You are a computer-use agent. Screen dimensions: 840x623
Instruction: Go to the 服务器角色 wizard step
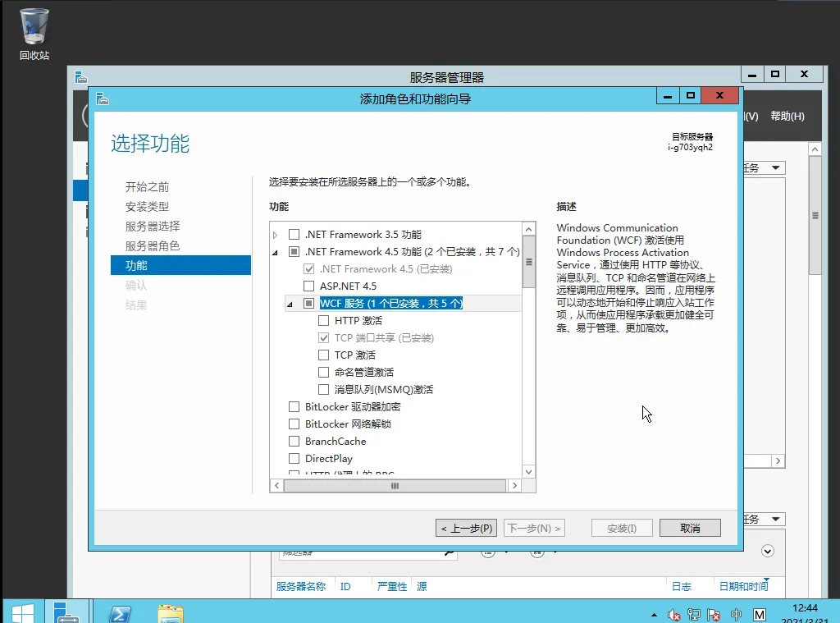(x=153, y=246)
